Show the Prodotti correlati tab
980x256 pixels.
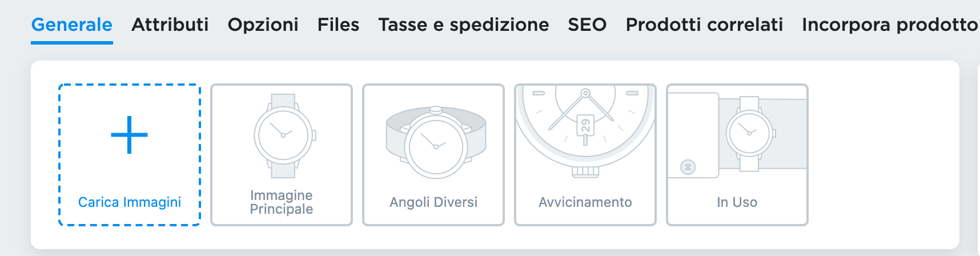(704, 25)
